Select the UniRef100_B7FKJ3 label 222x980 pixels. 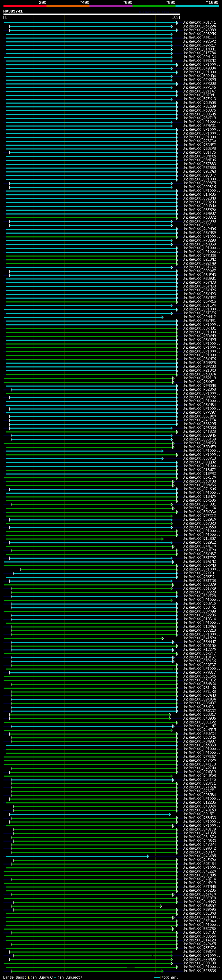pos(199,99)
